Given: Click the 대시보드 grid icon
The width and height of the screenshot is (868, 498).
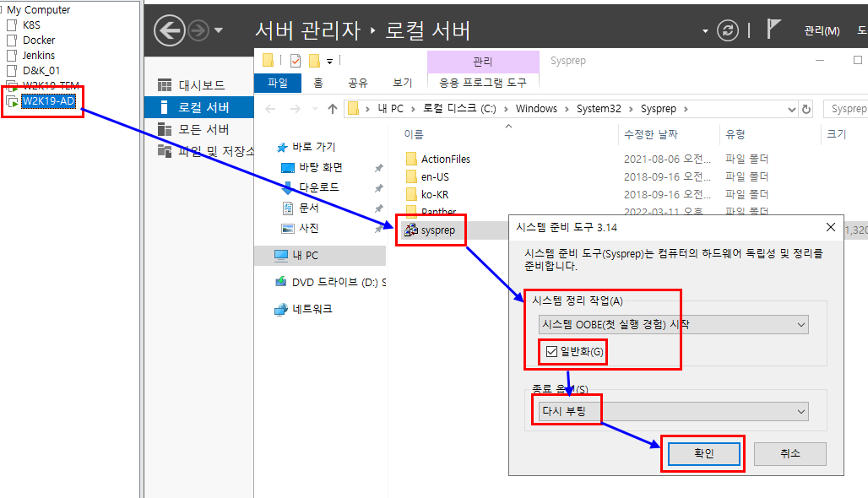Looking at the screenshot, I should (x=165, y=85).
